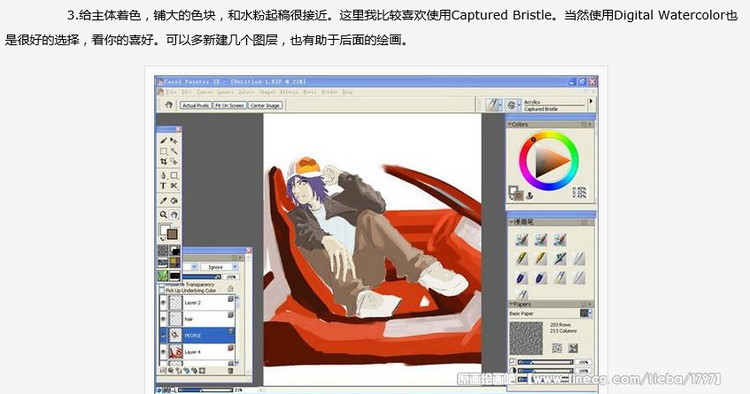Select the Scissors tool
The height and width of the screenshot is (394, 750).
pos(174,186)
